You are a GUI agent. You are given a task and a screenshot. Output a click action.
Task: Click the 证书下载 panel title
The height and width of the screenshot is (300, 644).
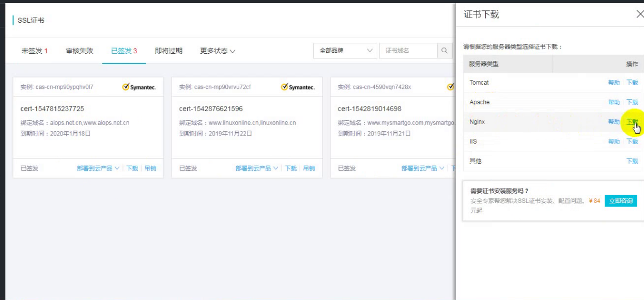click(x=482, y=14)
